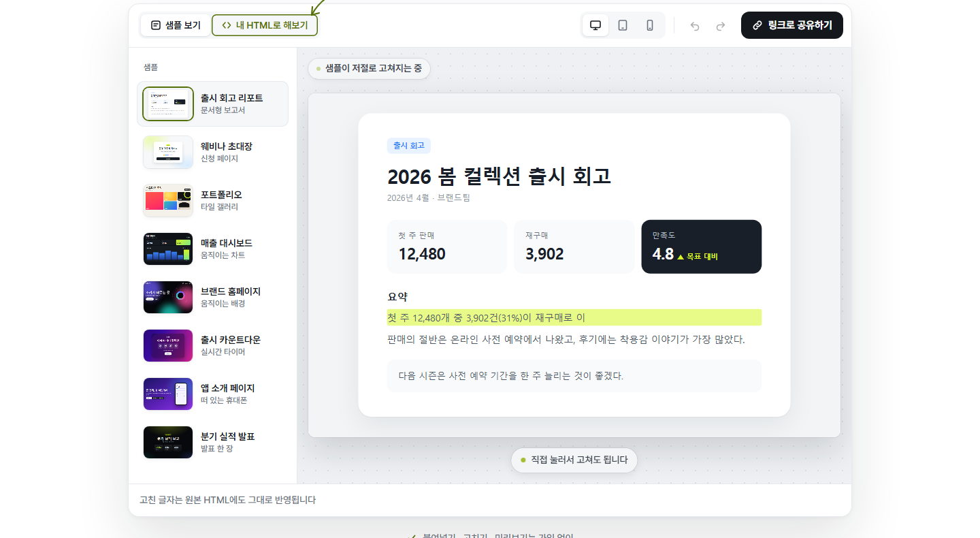
Task: Click the dark 만족도 4.8 card
Action: 702,247
